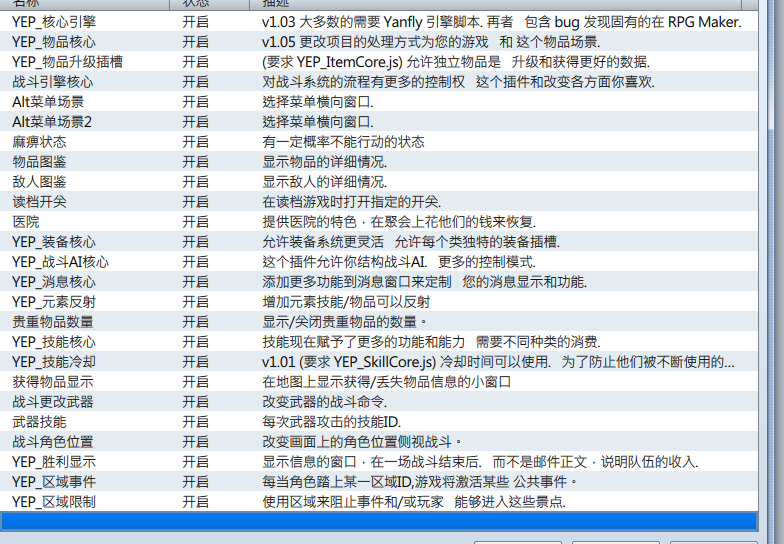The image size is (784, 544).
Task: Select the 战斗更改武器 plugin row
Action: click(x=379, y=402)
